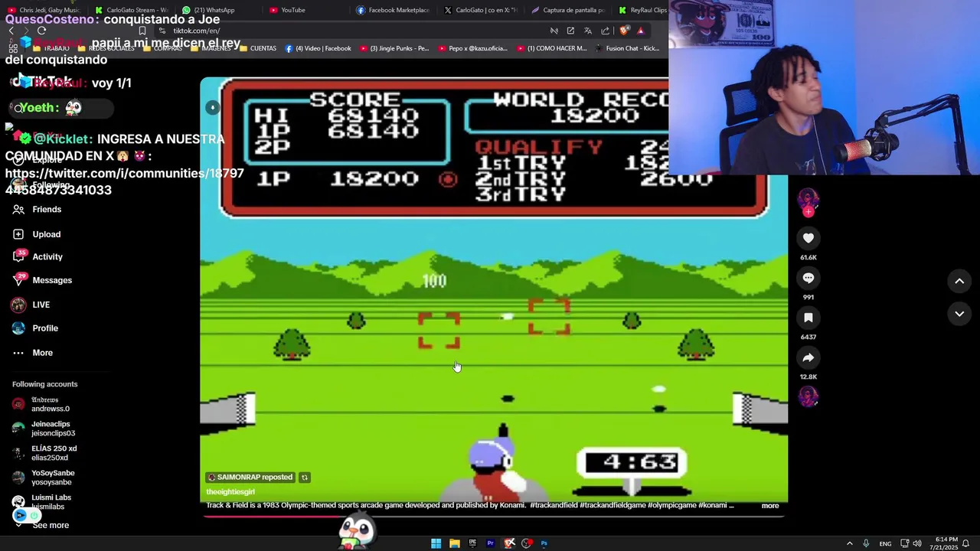This screenshot has width=980, height=551.
Task: Open Photoshop from taskbar
Action: point(544,543)
